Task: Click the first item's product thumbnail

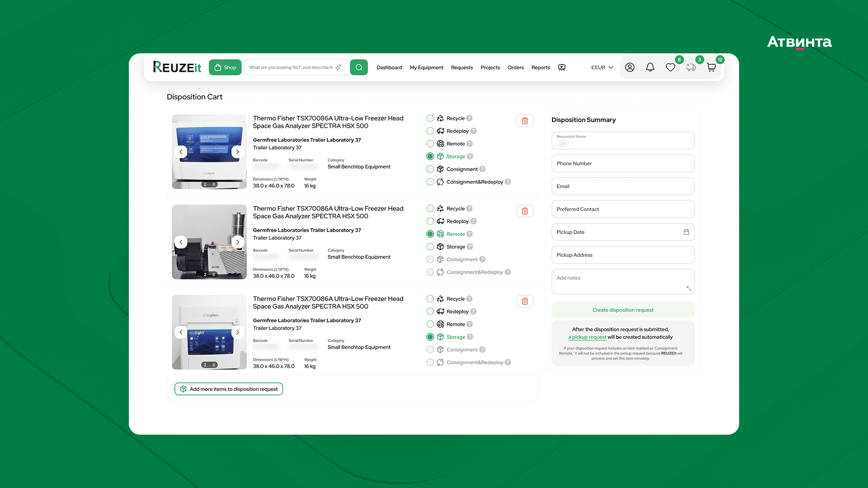Action: coord(209,152)
